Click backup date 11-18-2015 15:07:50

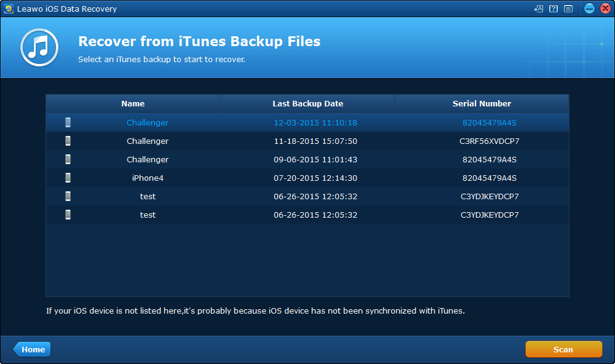315,141
